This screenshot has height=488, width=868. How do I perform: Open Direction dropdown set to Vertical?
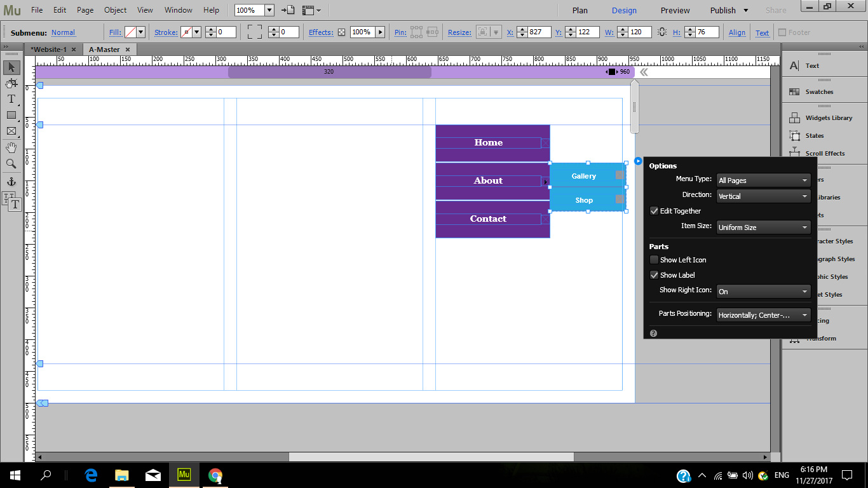pyautogui.click(x=763, y=196)
